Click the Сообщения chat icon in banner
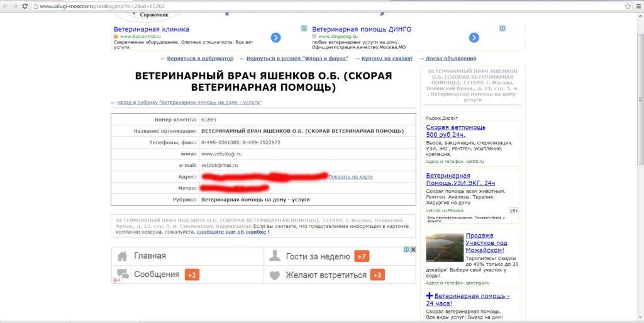Screen dimensions: 644x323 [123, 274]
